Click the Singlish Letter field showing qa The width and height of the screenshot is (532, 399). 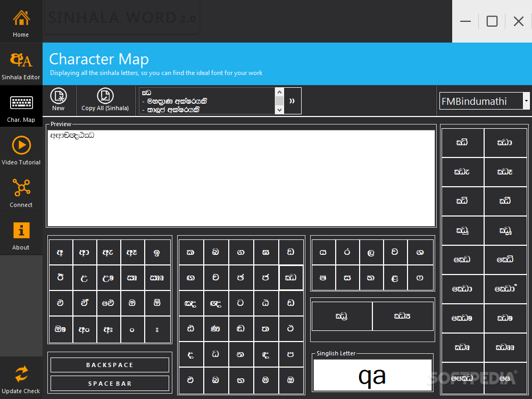[372, 375]
